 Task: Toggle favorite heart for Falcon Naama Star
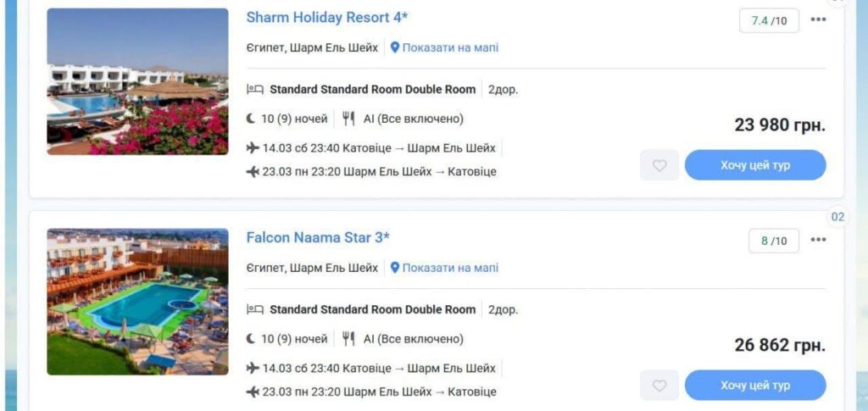tap(659, 386)
